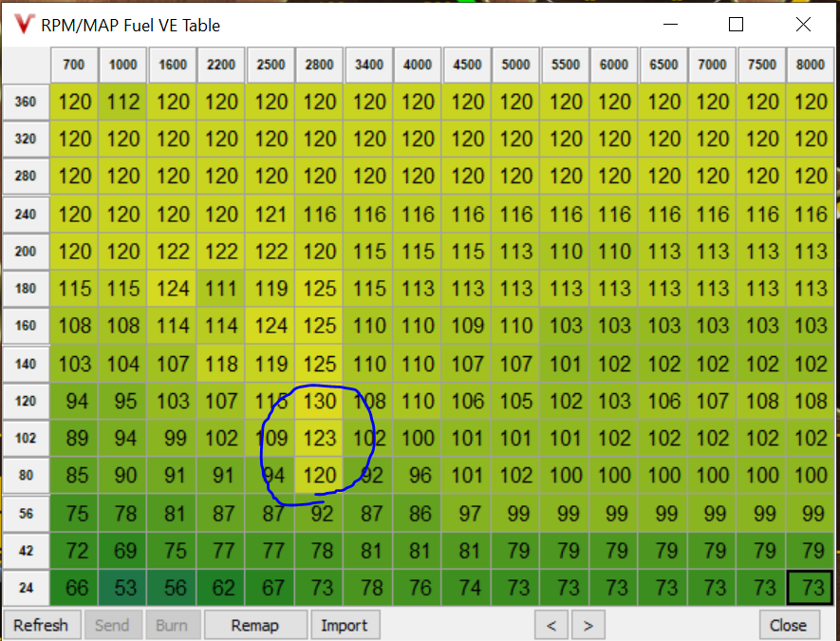
Task: Select the 124 cell in the 180 row
Action: point(173,289)
